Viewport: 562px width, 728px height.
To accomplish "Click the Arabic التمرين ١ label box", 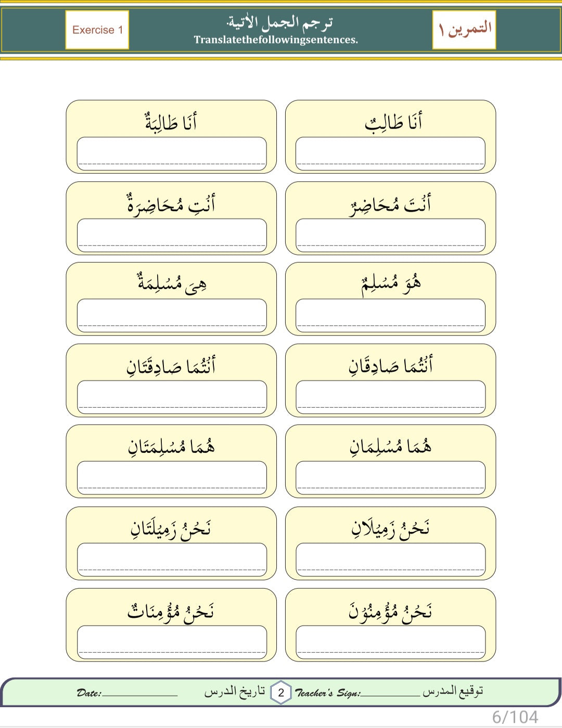I will tap(464, 30).
